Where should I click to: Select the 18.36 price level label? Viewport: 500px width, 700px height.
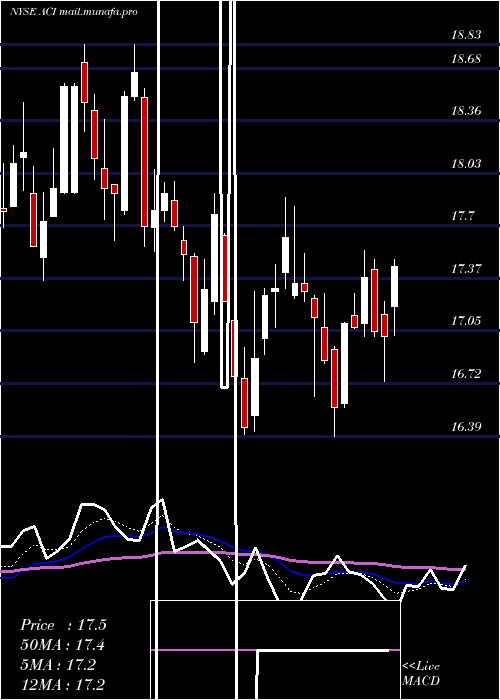click(x=466, y=111)
